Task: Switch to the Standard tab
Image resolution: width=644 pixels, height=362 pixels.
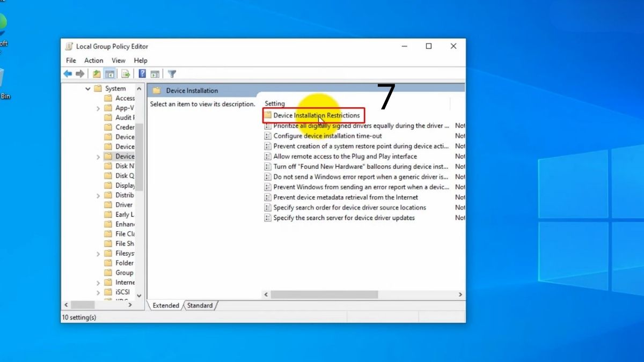Action: (200, 306)
